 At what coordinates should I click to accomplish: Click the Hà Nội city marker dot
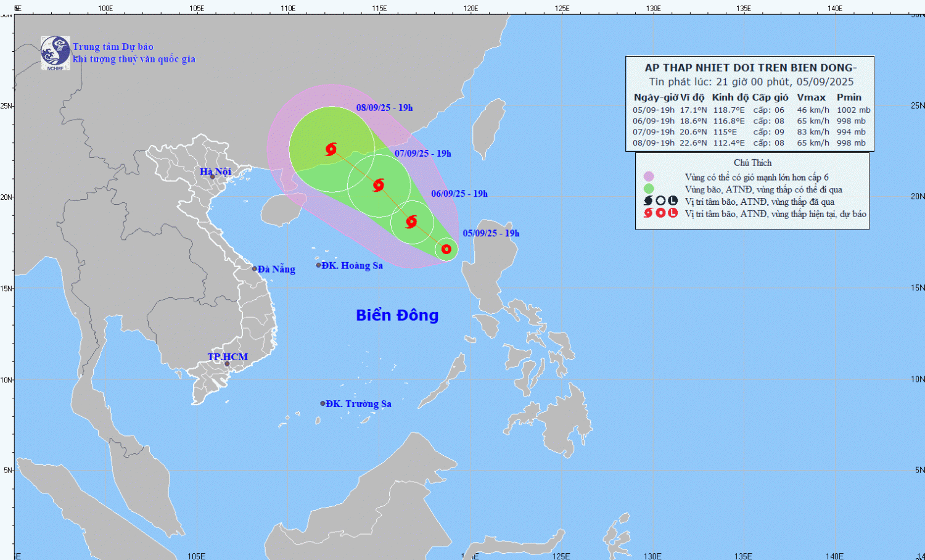213,177
